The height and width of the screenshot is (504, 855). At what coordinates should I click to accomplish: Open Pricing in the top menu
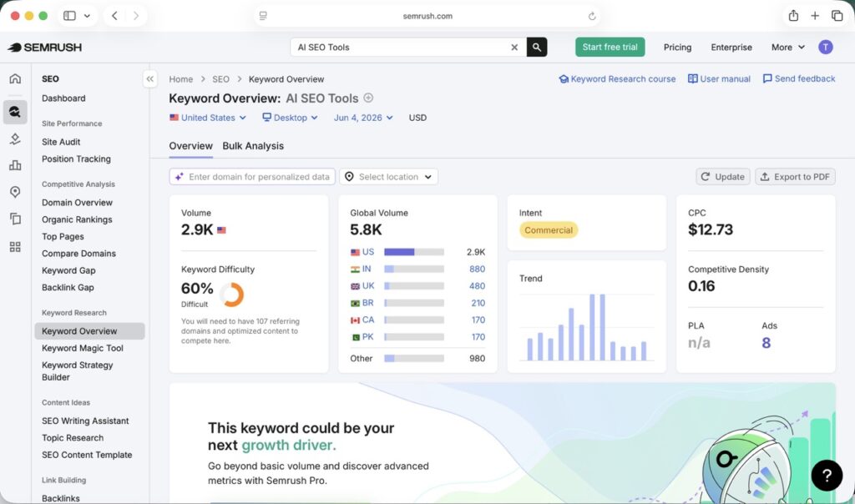click(677, 48)
